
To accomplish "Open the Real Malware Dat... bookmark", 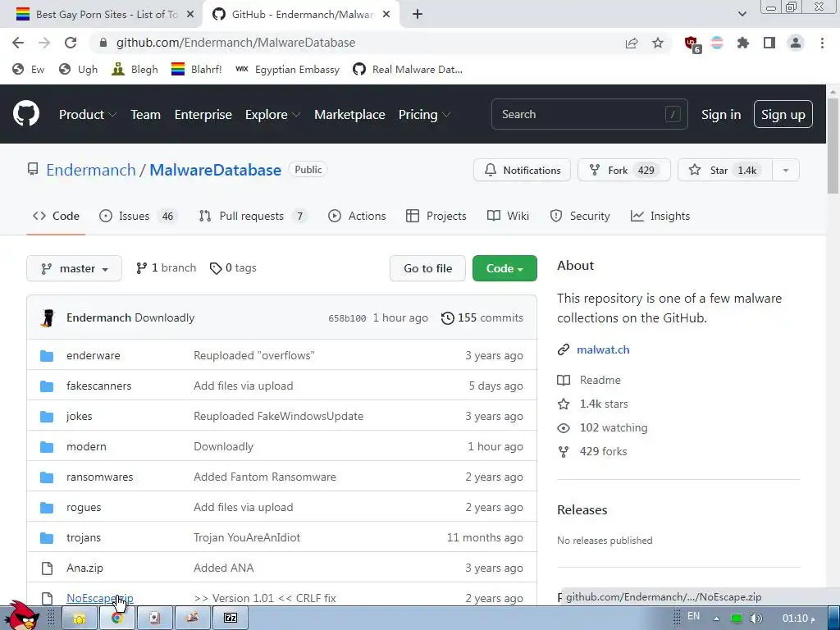I will [408, 69].
